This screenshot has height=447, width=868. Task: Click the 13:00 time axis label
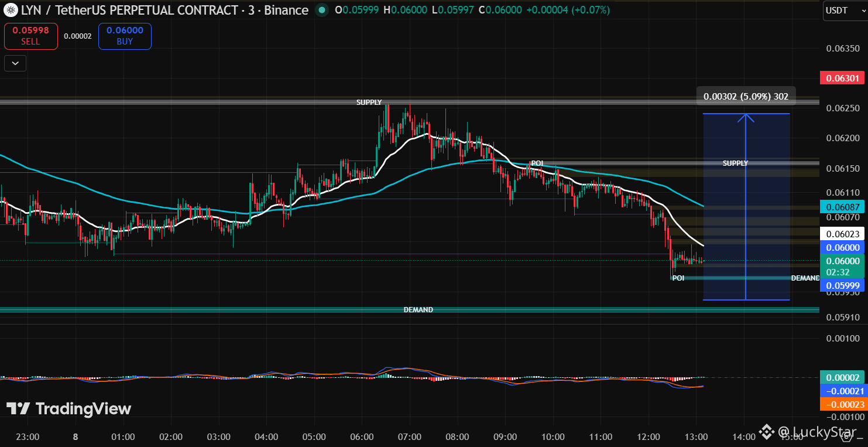coord(696,436)
